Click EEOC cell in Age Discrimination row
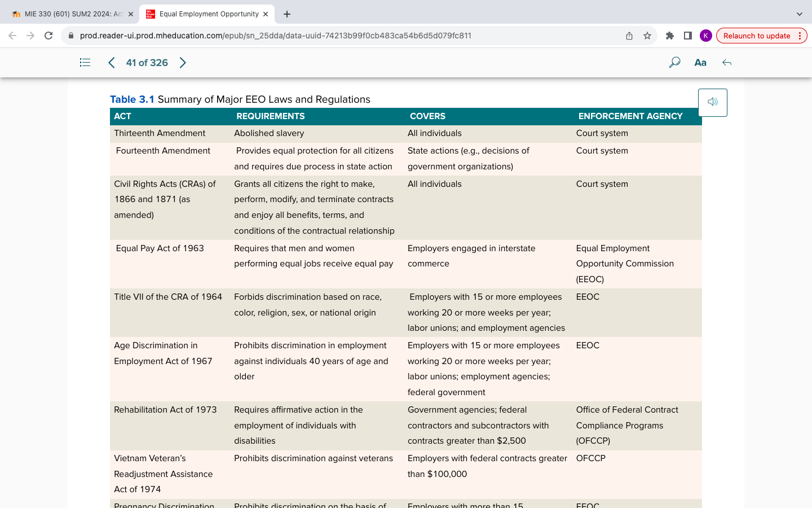The height and width of the screenshot is (508, 812). tap(588, 345)
